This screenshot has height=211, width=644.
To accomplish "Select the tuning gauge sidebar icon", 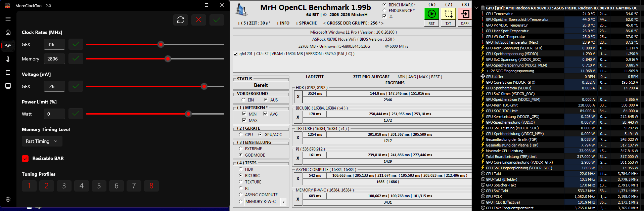I will pos(8,45).
